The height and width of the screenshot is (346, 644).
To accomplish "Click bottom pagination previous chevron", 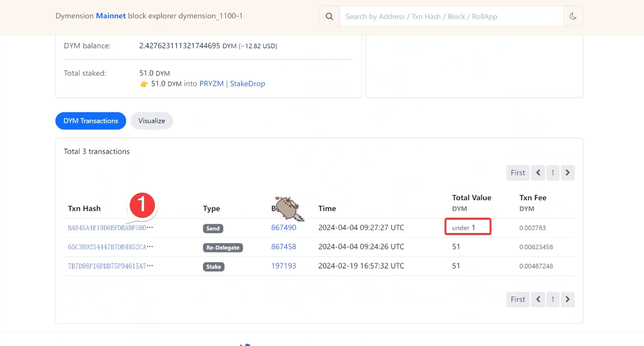I will click(538, 299).
